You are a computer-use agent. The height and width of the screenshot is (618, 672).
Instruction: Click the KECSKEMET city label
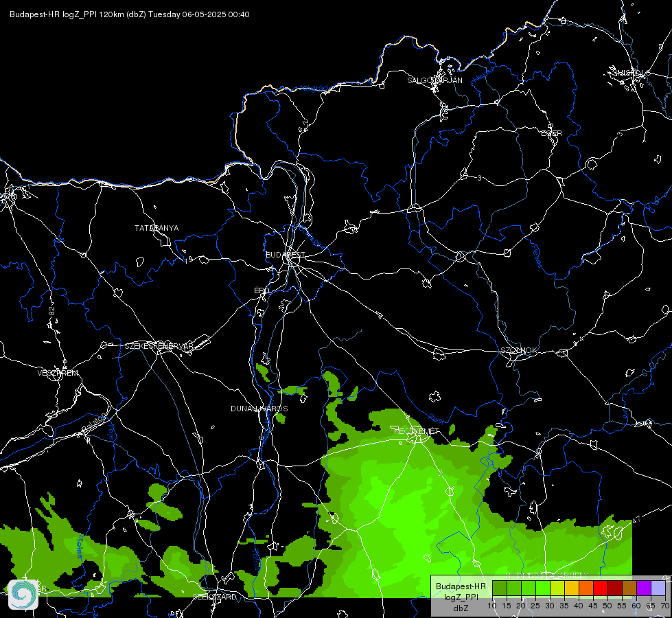point(417,431)
